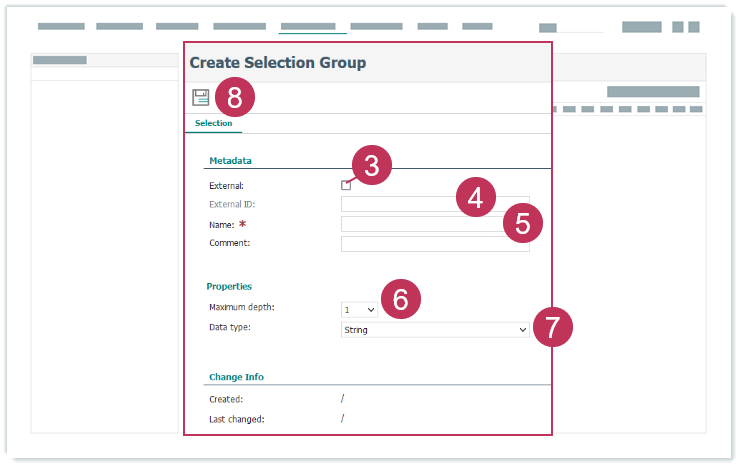Image resolution: width=741 pixels, height=468 pixels.
Task: Click the red number 3 callout badge
Action: click(x=371, y=167)
